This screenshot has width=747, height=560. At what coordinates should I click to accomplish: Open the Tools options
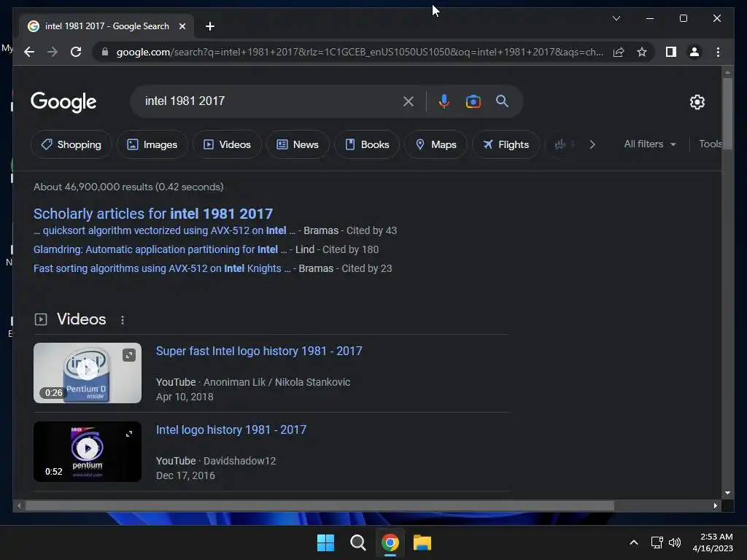[710, 144]
